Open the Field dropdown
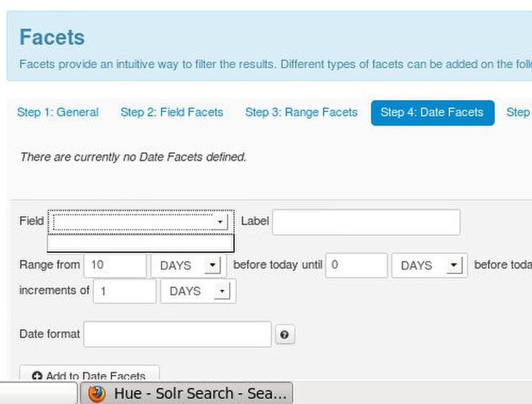532x404 pixels. (141, 222)
